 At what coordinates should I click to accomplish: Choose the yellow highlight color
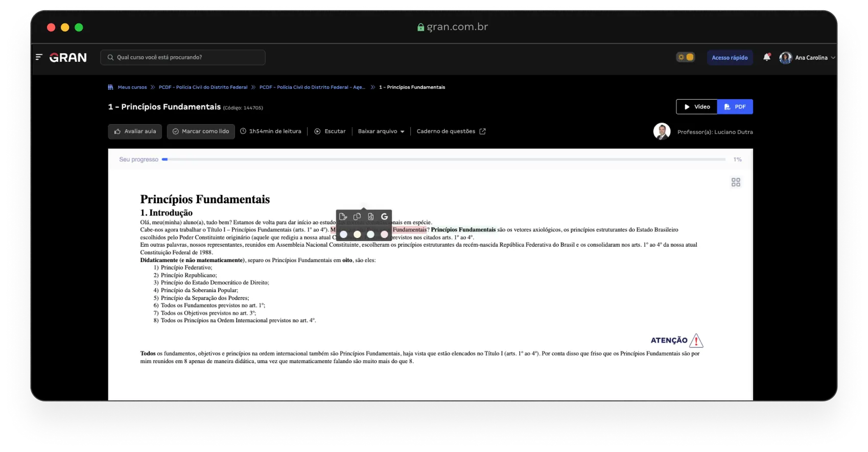click(357, 234)
